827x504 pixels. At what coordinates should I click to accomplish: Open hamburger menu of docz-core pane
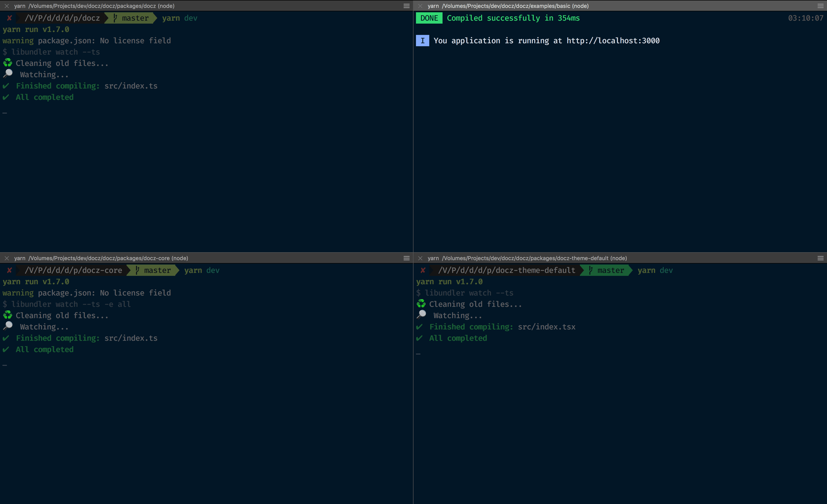tap(406, 258)
